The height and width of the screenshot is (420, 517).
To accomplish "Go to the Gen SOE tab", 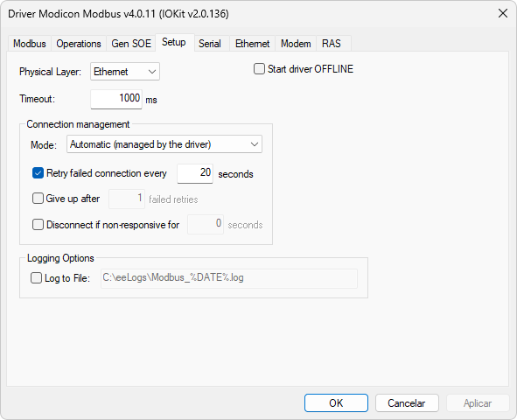I will (x=131, y=44).
